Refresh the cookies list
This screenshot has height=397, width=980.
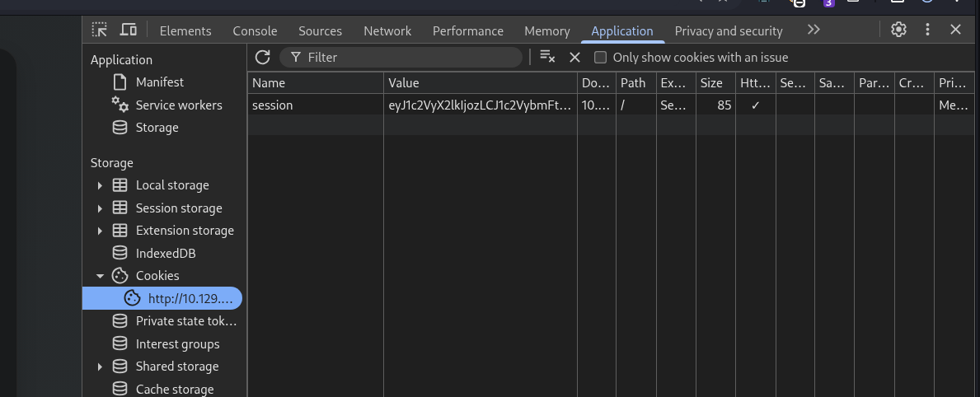tap(262, 57)
